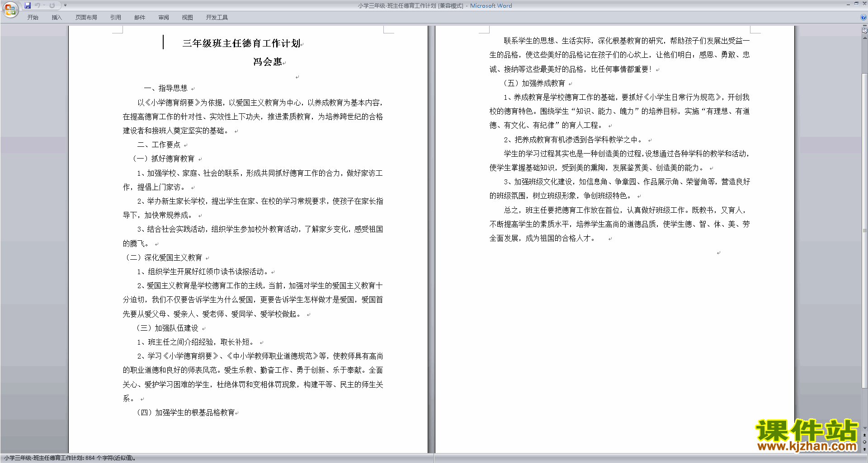868x463 pixels.
Task: Open Word Help question mark icon
Action: 863,17
